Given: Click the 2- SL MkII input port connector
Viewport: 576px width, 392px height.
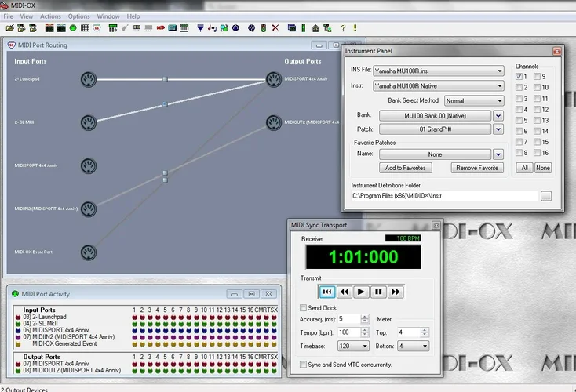Looking at the screenshot, I should (89, 122).
